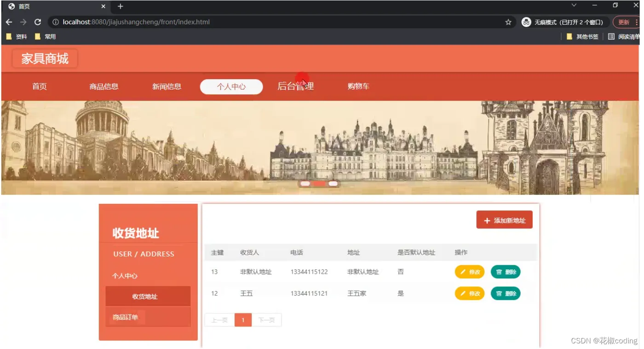Screen dimensions: 644x349
Task: Click the castle banner image
Action: pos(320,147)
